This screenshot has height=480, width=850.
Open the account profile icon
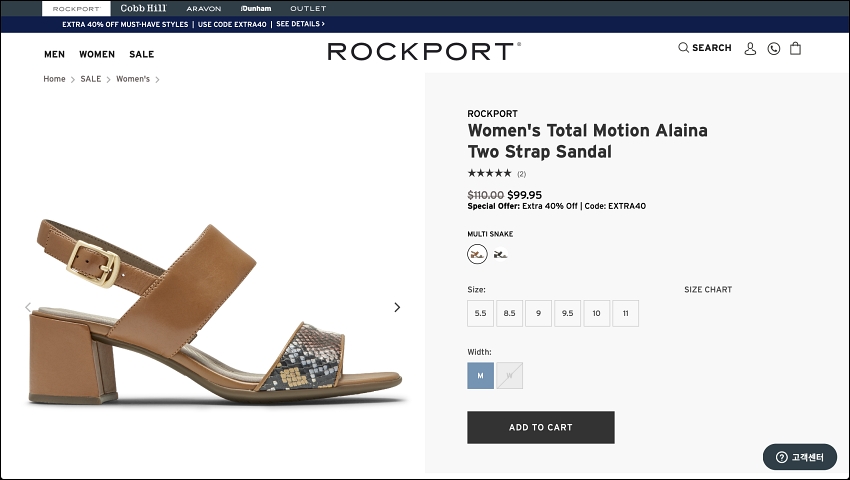750,49
